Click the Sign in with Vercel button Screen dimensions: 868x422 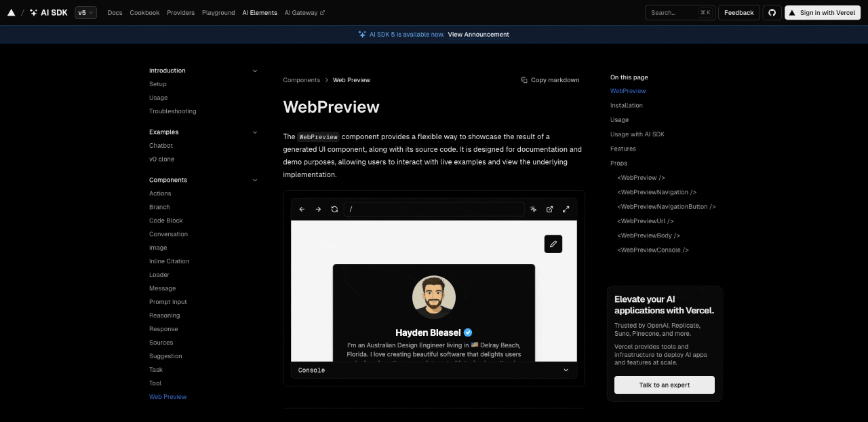pos(822,12)
